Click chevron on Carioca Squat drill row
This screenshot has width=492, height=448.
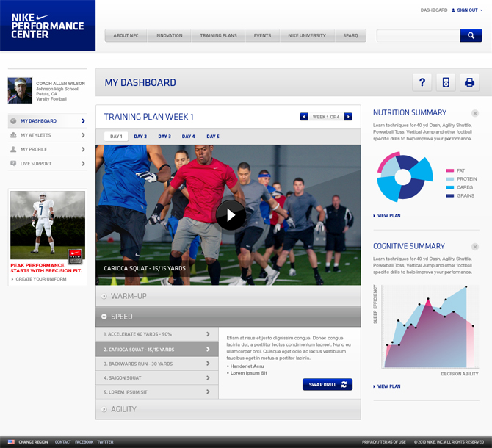[x=208, y=349]
